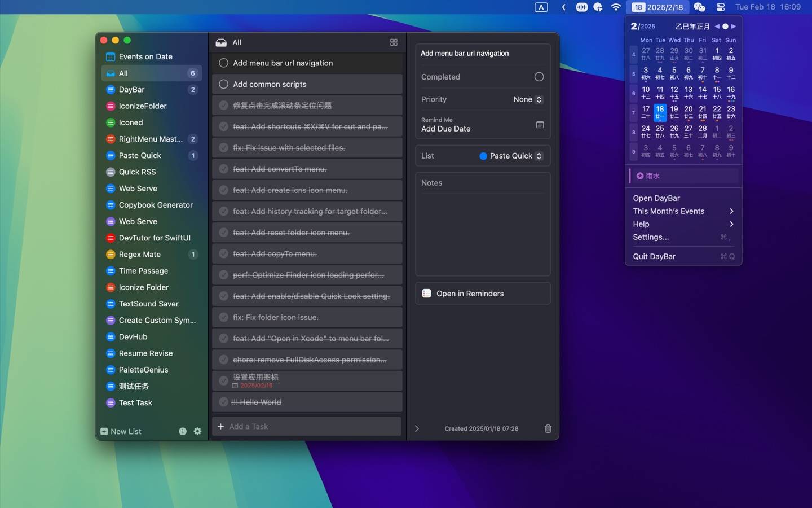This screenshot has width=812, height=508.
Task: Click today February 18 in calendar
Action: click(660, 112)
